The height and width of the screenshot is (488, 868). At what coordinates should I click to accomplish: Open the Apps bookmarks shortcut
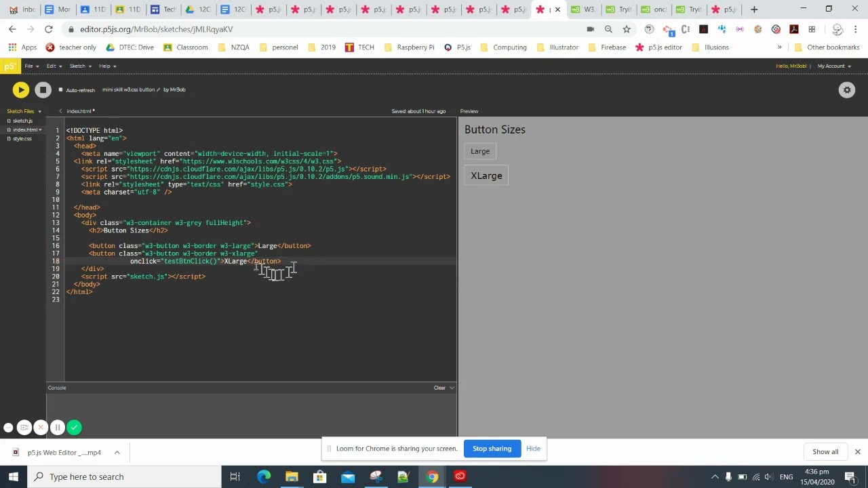click(x=22, y=47)
